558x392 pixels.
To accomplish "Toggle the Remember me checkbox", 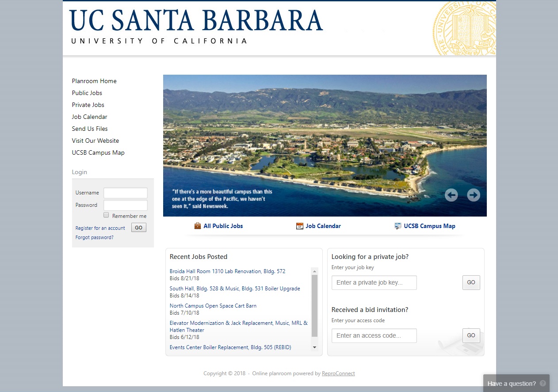I will 106,215.
